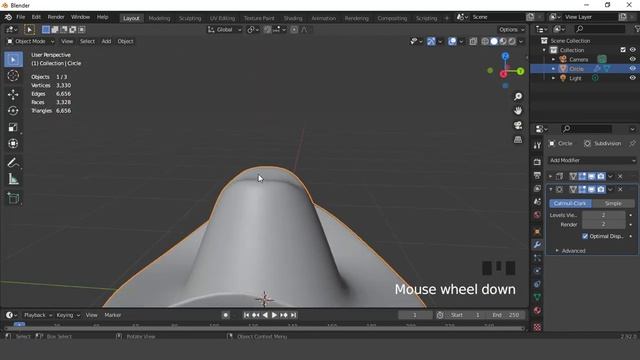Select the Rotate tool
The image size is (640, 360).
13,111
